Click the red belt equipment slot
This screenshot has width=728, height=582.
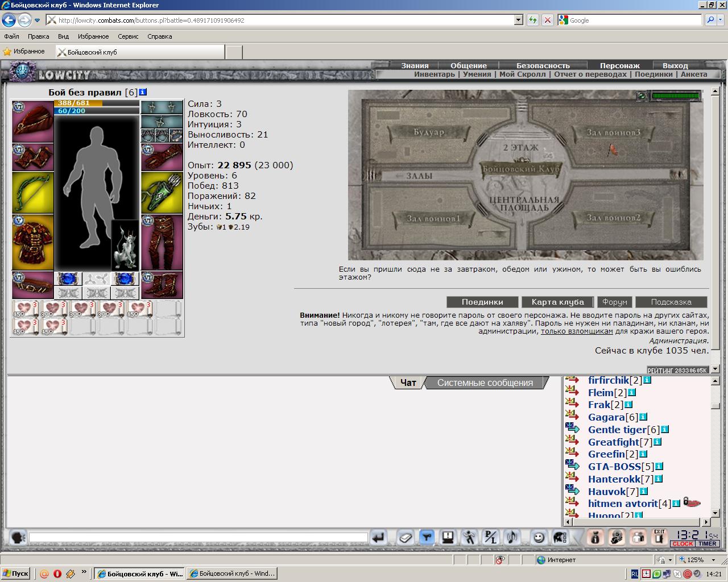(33, 285)
